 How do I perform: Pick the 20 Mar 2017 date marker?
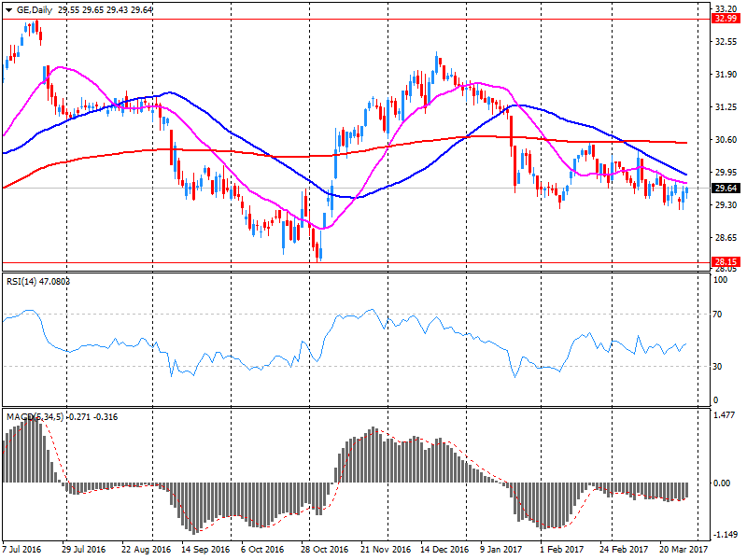(685, 551)
